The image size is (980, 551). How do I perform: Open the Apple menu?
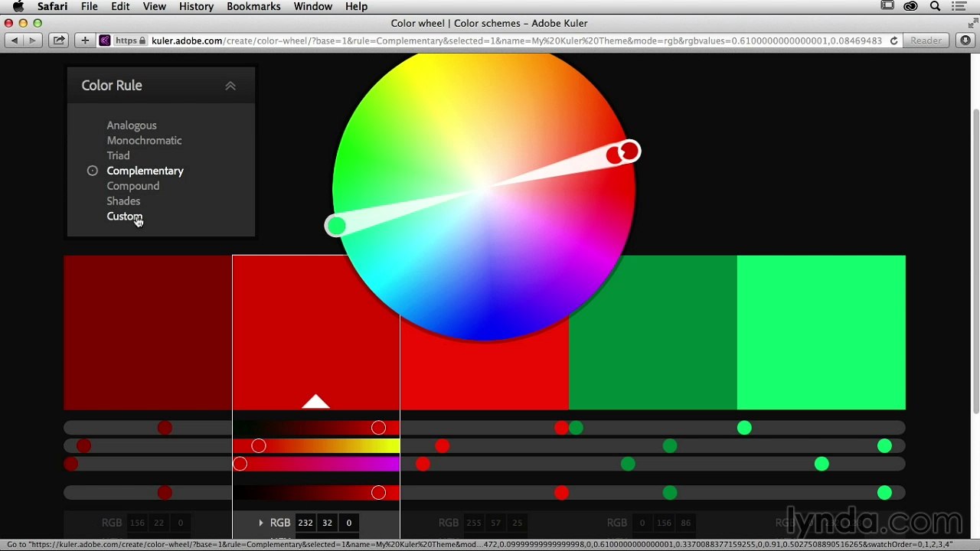click(x=18, y=6)
